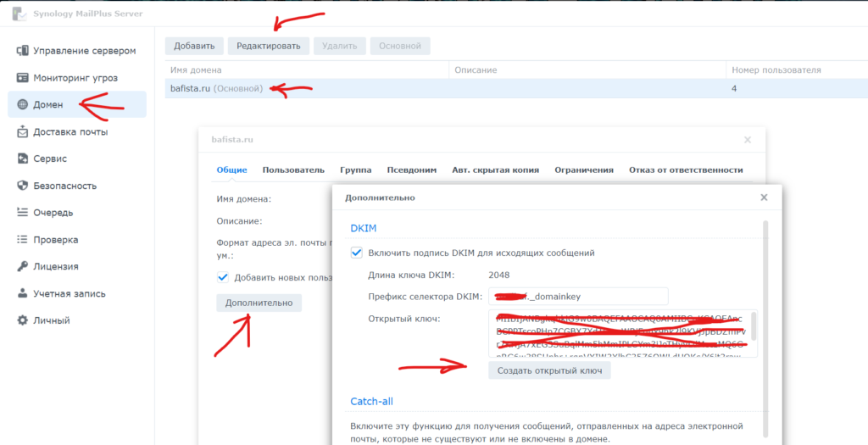Open the Ограничения tab
The height and width of the screenshot is (445, 868).
click(x=584, y=170)
